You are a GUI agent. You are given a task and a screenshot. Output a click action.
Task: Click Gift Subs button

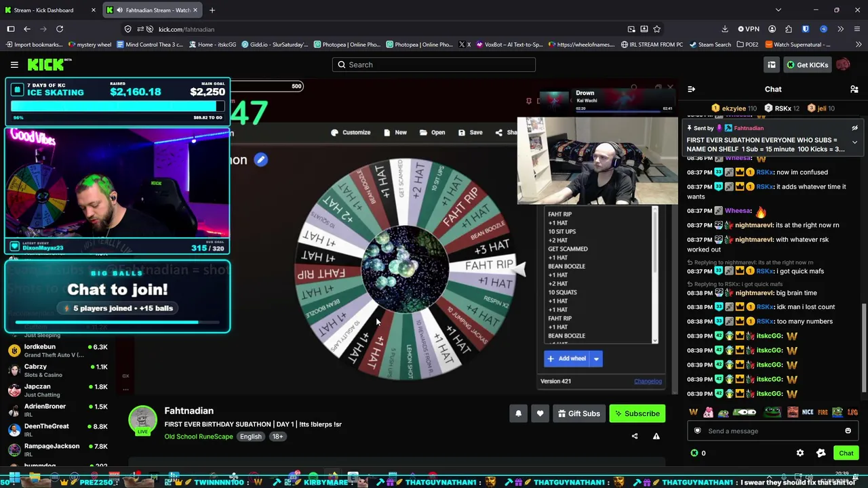click(578, 413)
